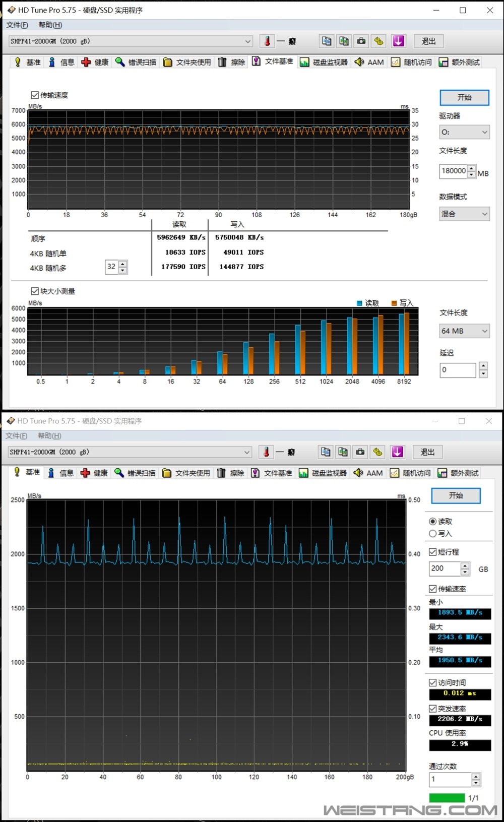Open 错误扫描 tab in lower benchmark window

pos(135,473)
